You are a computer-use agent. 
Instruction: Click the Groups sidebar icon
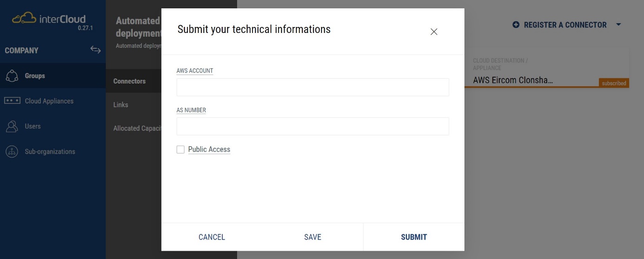pyautogui.click(x=12, y=76)
